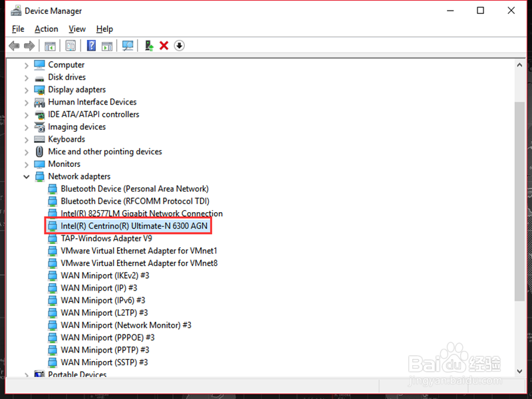Expand the Monitors node
The width and height of the screenshot is (532, 399).
pos(27,164)
